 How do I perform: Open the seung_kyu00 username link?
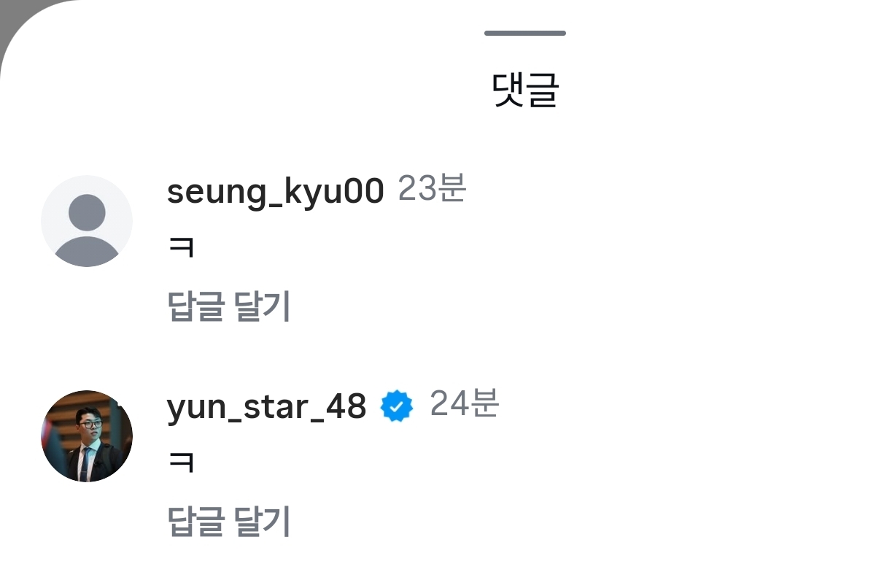coord(276,192)
